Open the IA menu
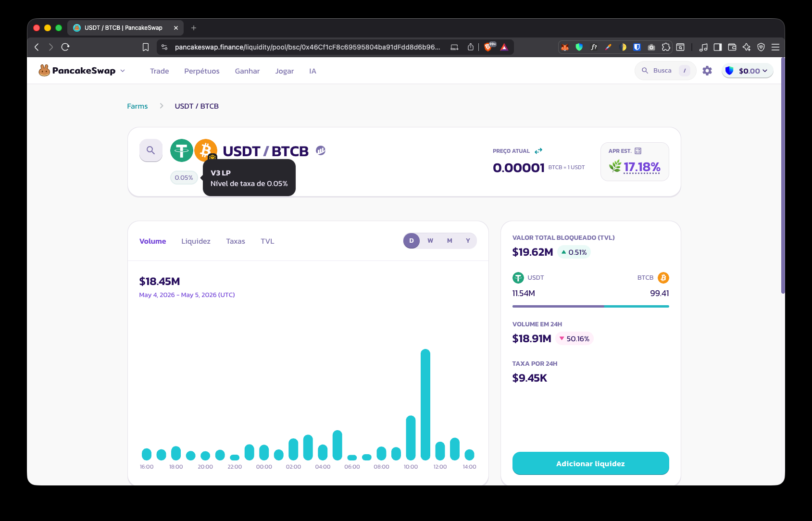 pyautogui.click(x=312, y=71)
